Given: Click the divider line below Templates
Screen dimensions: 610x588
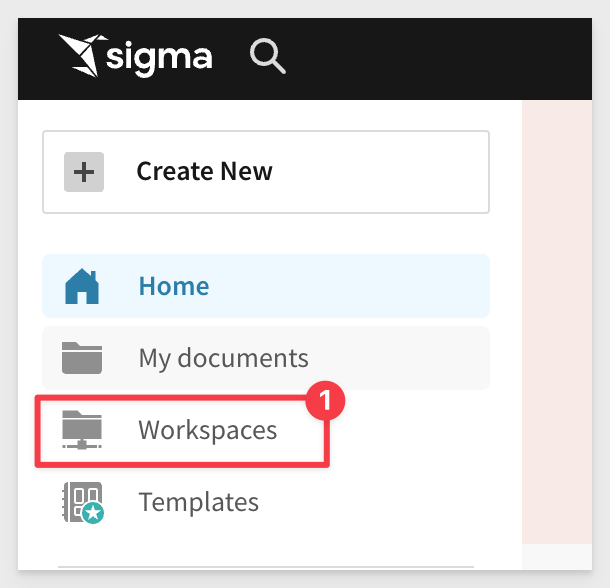Looking at the screenshot, I should click(x=265, y=566).
